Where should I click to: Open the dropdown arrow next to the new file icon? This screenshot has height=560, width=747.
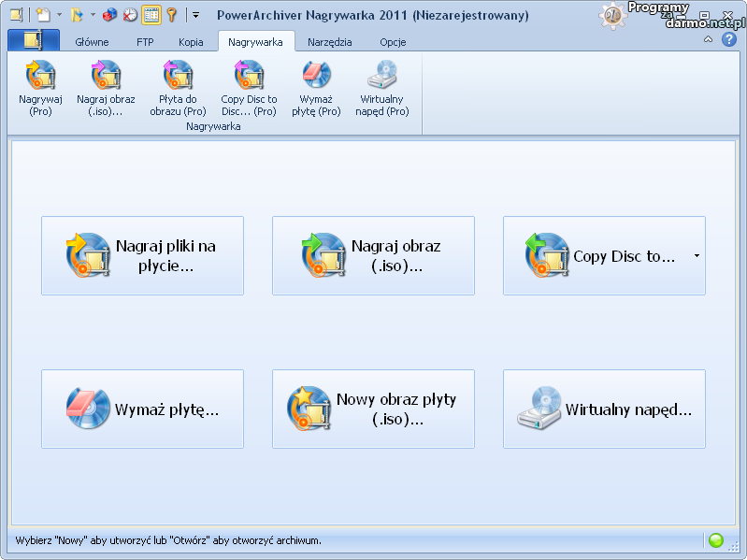[x=59, y=15]
